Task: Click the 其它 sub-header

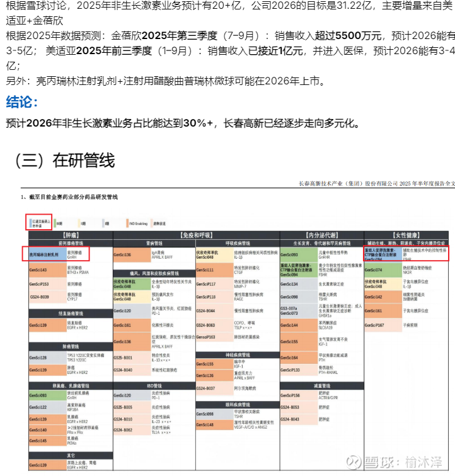Action: pos(71,455)
